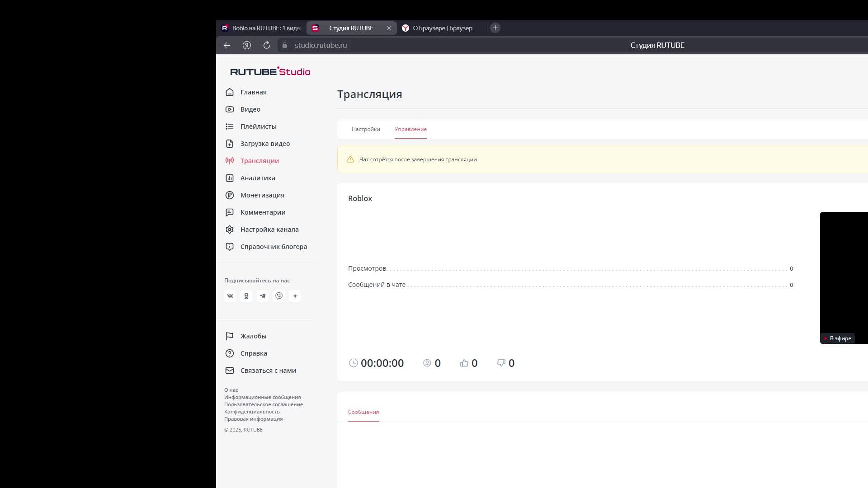Open the О нас footer link
The width and height of the screenshot is (868, 488).
coord(231,390)
